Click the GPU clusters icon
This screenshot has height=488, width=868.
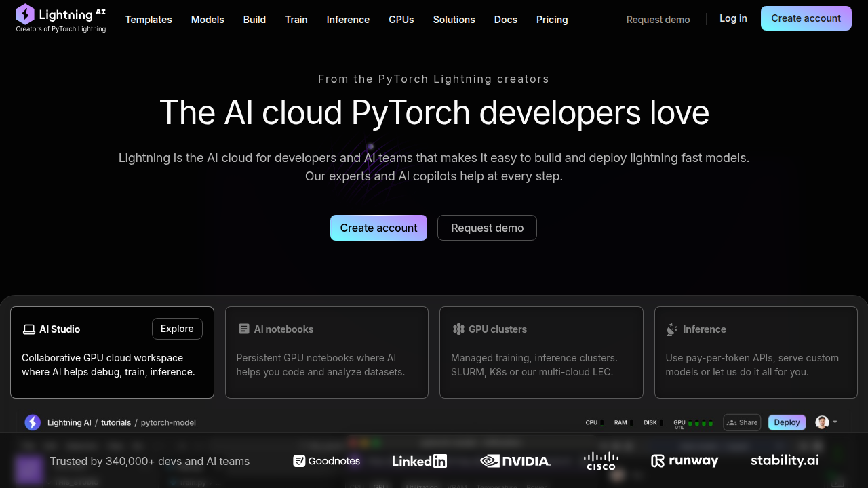pos(458,329)
